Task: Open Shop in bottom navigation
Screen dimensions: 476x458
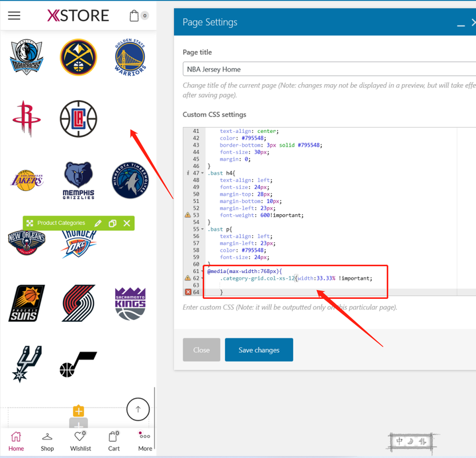Action: (x=47, y=441)
